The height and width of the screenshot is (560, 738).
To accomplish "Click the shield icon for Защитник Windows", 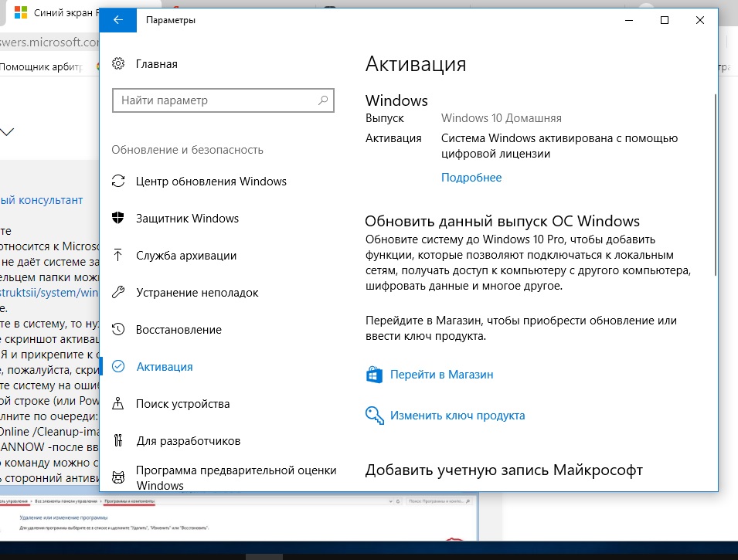I will click(x=118, y=218).
